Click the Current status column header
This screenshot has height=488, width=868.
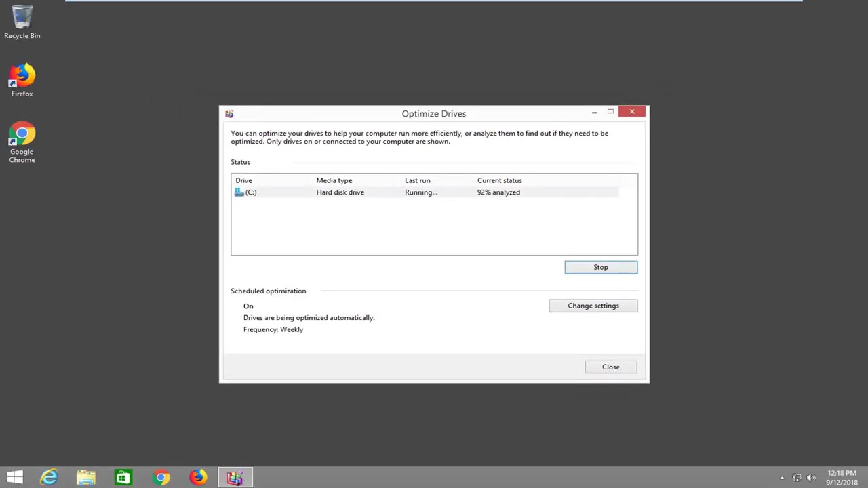(500, 180)
